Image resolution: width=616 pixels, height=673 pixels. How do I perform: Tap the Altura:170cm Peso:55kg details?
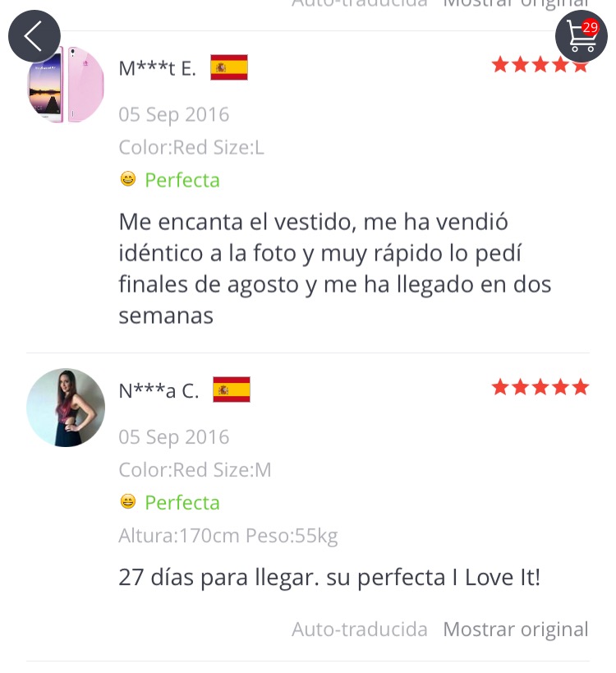click(x=228, y=536)
